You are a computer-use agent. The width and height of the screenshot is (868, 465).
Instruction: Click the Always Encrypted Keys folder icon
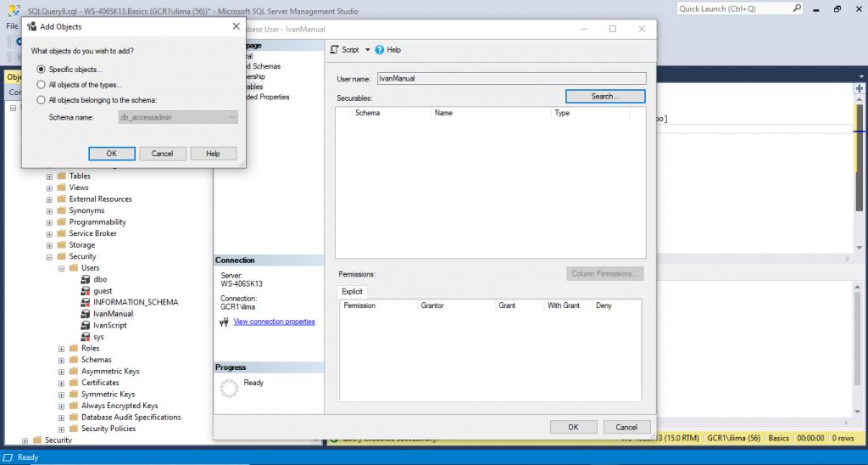[74, 406]
